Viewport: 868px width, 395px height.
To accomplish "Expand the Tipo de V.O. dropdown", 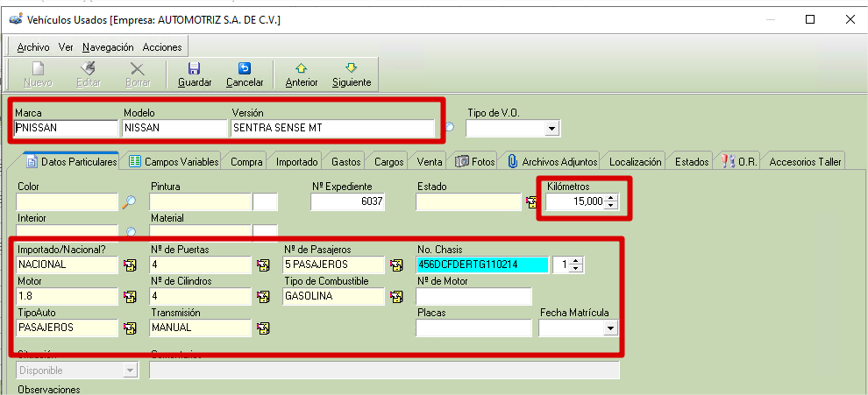I will click(551, 129).
